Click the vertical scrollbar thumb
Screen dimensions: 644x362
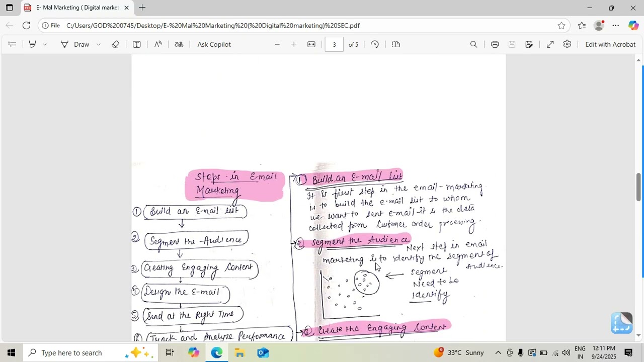638,187
